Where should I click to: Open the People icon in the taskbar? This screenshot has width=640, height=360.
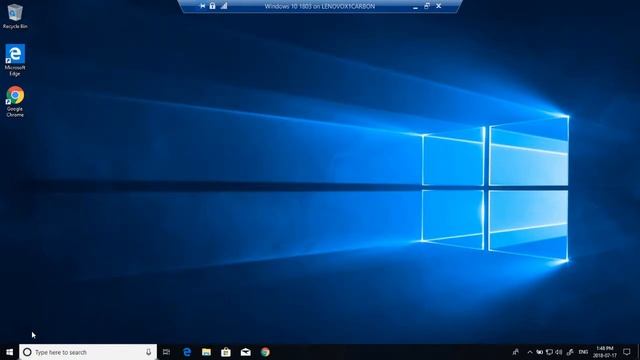(516, 352)
